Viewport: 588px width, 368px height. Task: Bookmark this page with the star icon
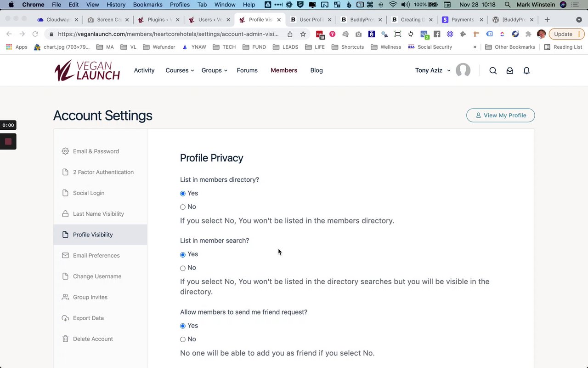point(303,34)
